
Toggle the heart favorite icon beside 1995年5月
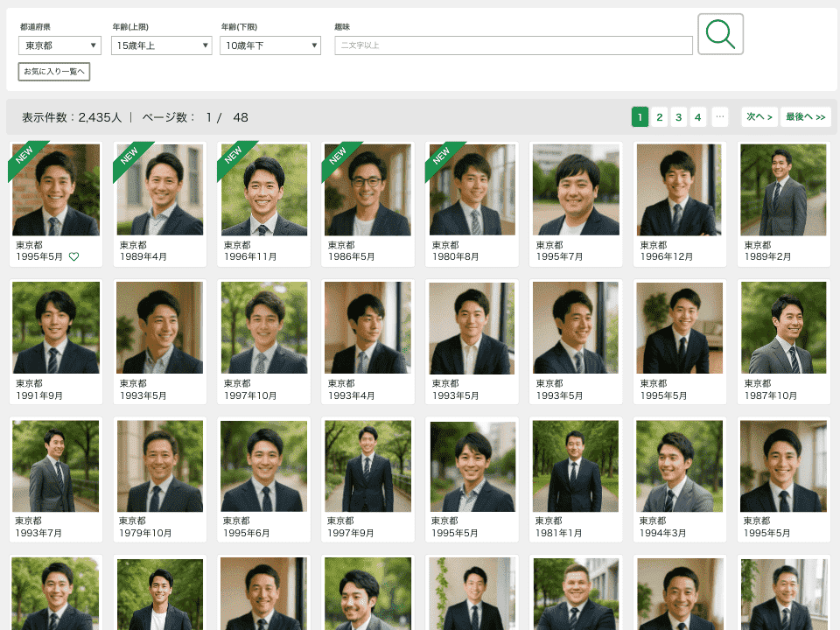[73, 256]
